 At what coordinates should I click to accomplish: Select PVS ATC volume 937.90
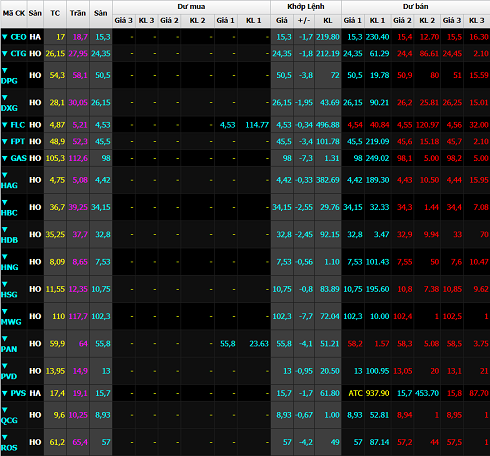tap(377, 394)
